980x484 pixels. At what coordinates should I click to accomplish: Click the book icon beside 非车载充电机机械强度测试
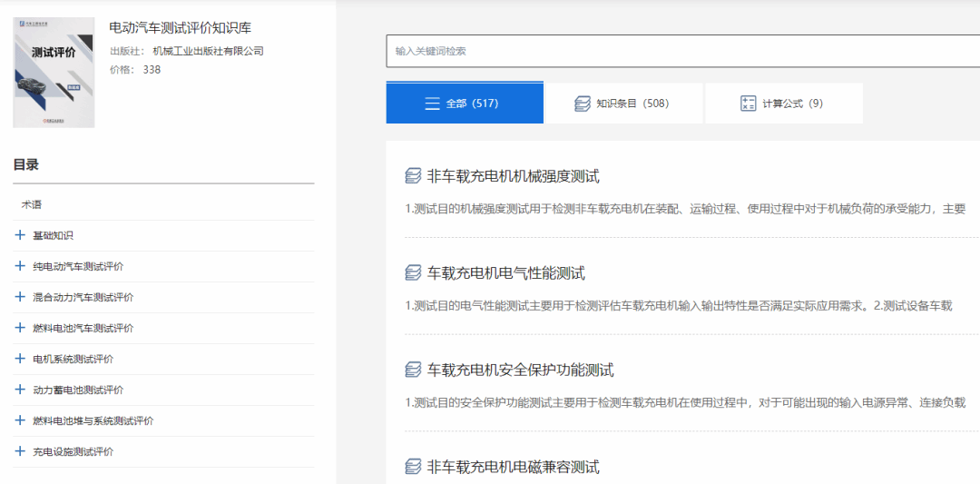click(x=413, y=176)
